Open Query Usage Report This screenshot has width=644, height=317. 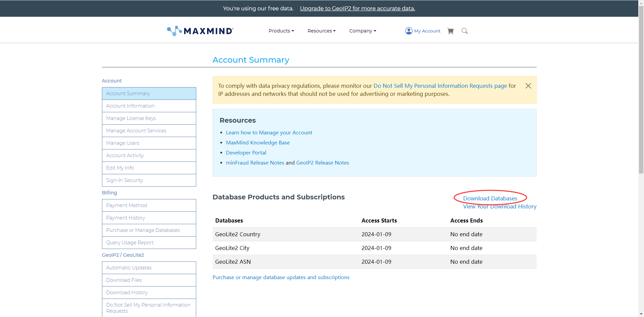149,243
